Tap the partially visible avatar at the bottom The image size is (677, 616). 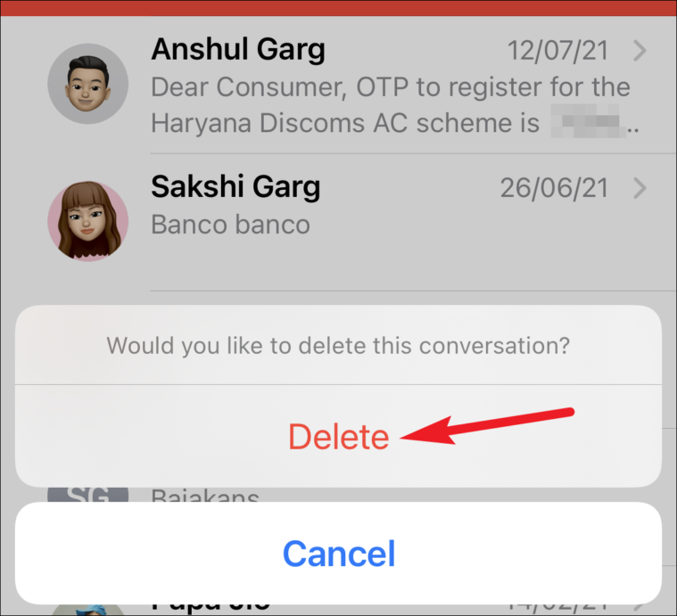87,610
